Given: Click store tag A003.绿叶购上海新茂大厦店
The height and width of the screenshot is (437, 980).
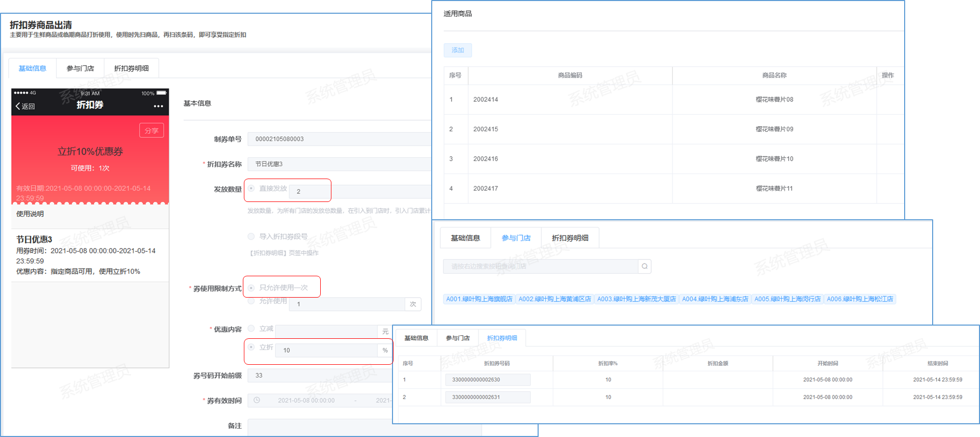Looking at the screenshot, I should [636, 299].
